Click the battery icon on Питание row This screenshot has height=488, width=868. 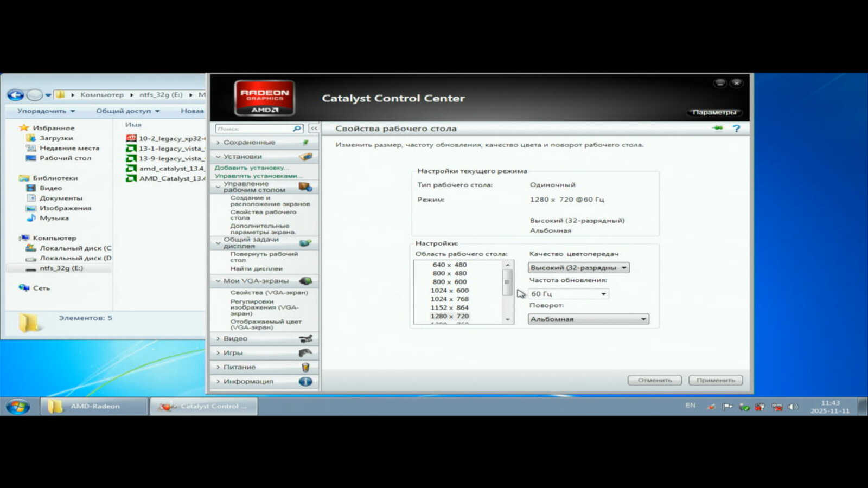click(x=305, y=367)
